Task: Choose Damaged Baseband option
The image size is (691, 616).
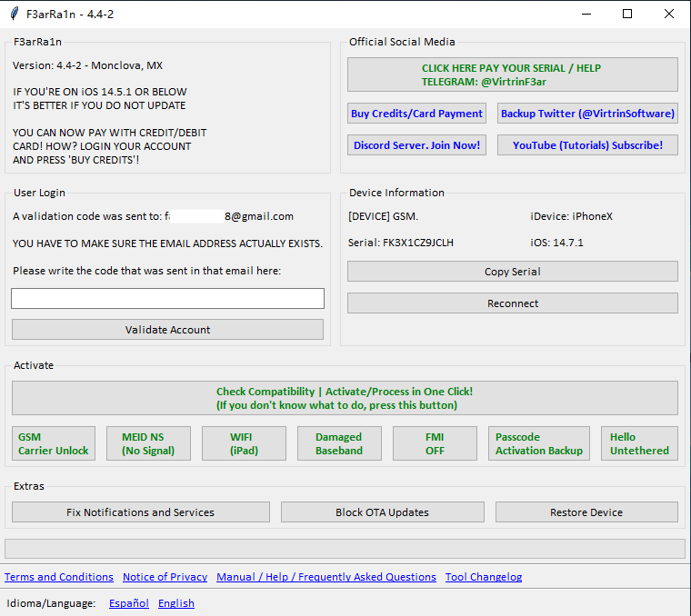Action: 339,443
